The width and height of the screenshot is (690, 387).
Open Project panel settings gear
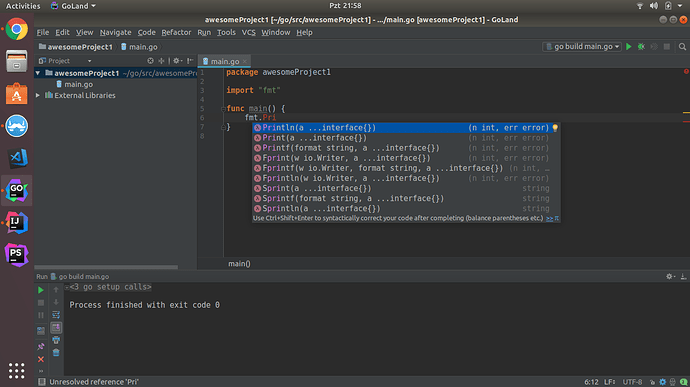click(x=176, y=61)
